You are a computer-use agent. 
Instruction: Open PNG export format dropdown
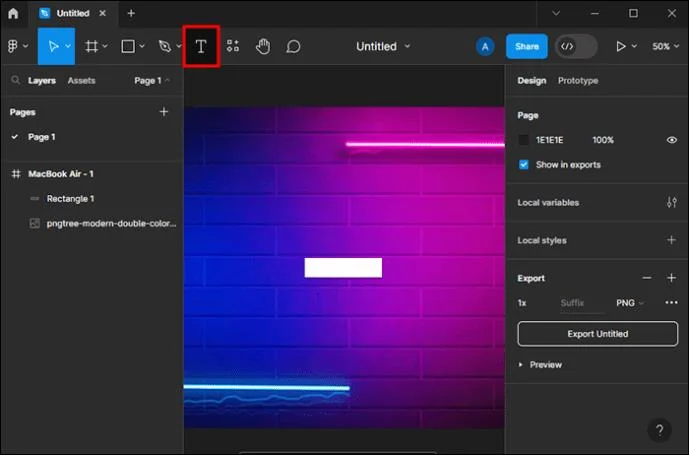[630, 303]
